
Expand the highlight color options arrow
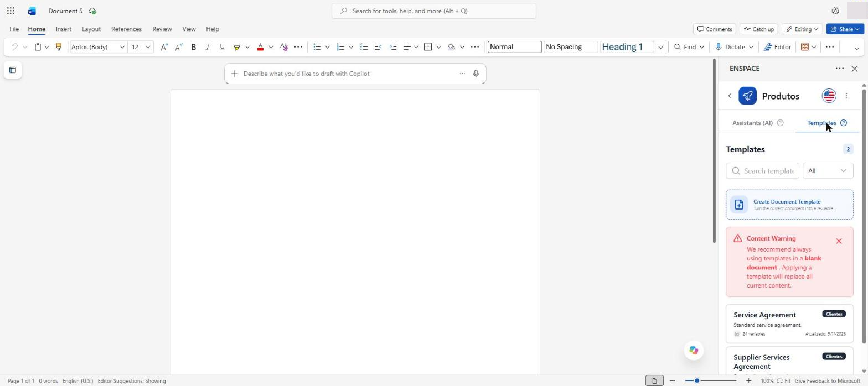[x=247, y=47]
